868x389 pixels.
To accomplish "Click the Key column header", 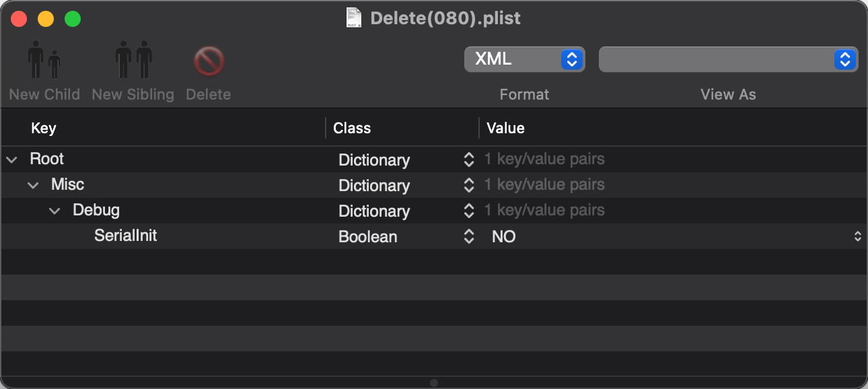I will [44, 128].
